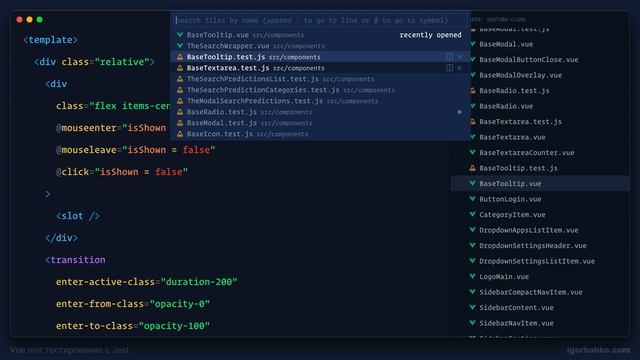Open BaseTextarea.test.js from quick open list
640x360 pixels.
pos(320,68)
